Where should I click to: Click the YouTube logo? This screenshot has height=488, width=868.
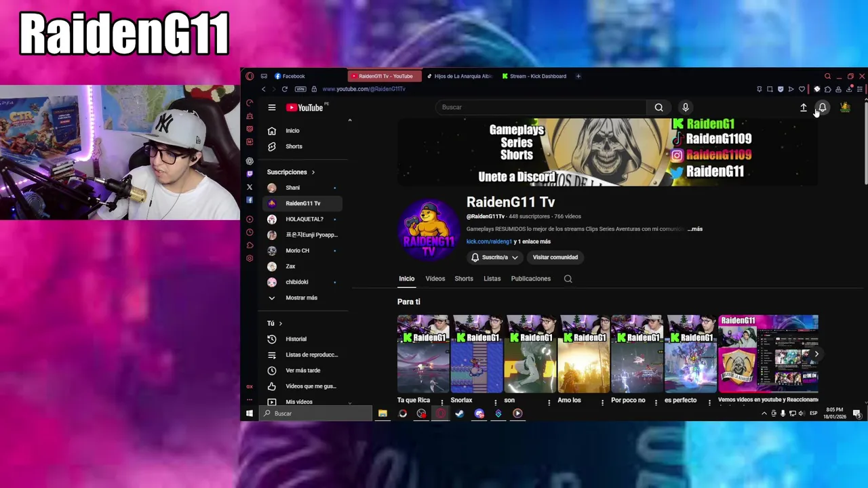pyautogui.click(x=304, y=107)
